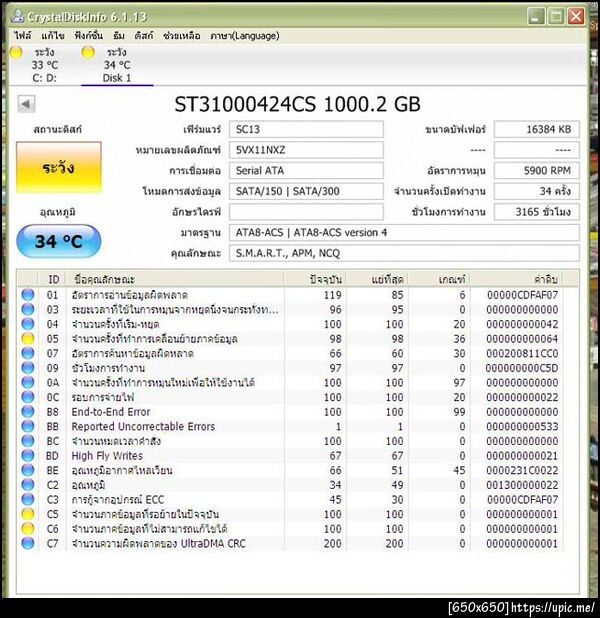
Task: Click the yellow status icon for C: D:
Action: pos(16,52)
